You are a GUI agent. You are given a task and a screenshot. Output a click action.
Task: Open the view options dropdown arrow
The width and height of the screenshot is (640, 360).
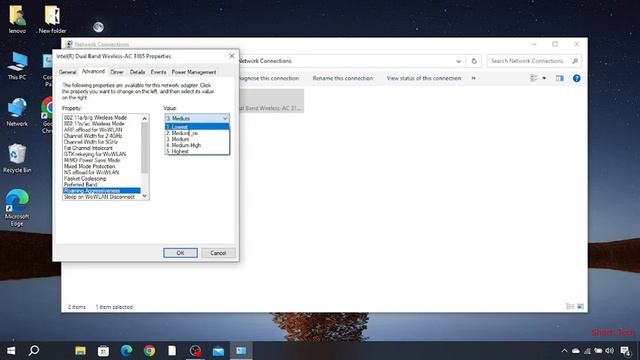[544, 78]
